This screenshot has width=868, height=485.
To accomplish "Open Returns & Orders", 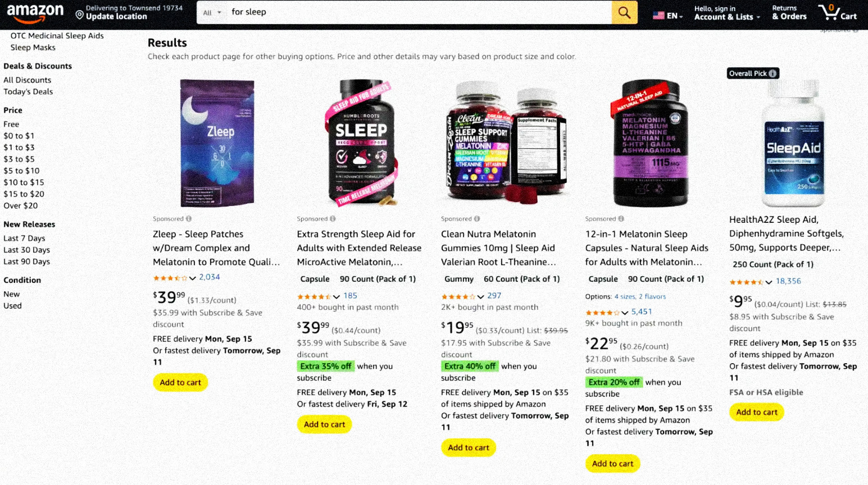I will 789,13.
